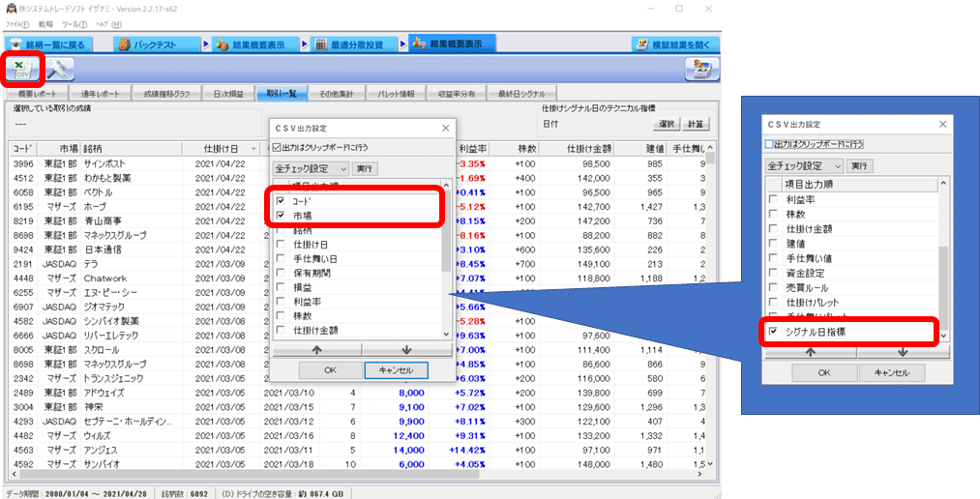Image resolution: width=980 pixels, height=499 pixels.
Task: Click the money/screen icon at toolbar's right end
Action: (702, 70)
